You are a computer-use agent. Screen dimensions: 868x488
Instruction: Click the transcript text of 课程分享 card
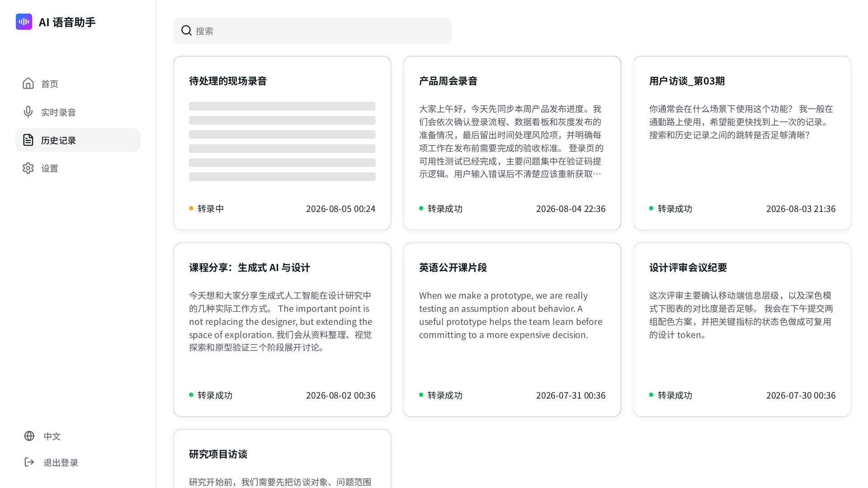[281, 321]
